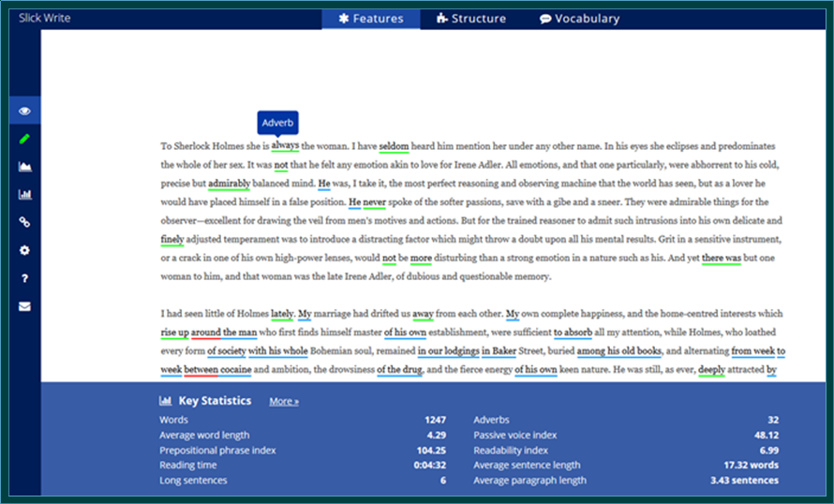Click the underlined word 'never'

click(x=374, y=202)
